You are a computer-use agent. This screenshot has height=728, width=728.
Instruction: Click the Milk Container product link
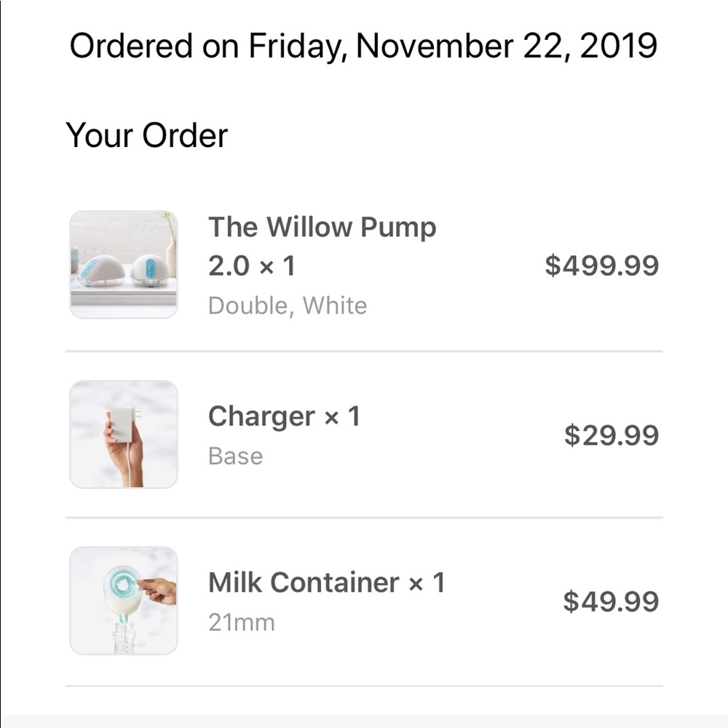(x=306, y=582)
